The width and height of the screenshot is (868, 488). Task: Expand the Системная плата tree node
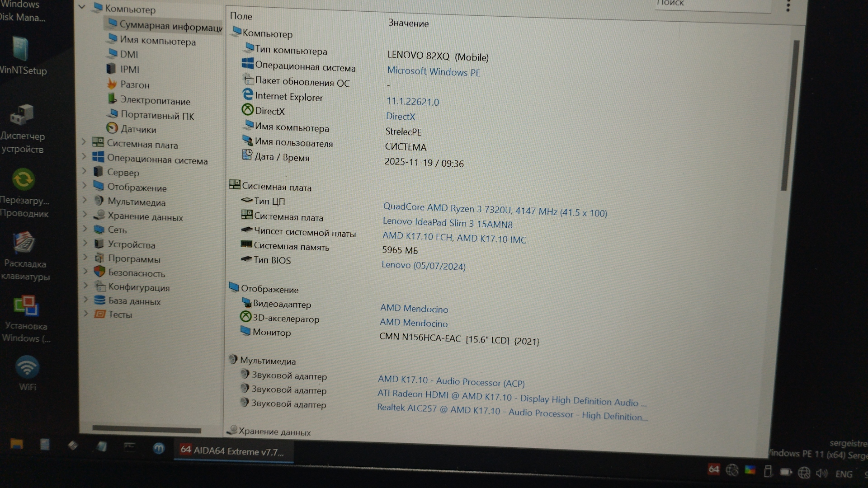[x=84, y=142]
